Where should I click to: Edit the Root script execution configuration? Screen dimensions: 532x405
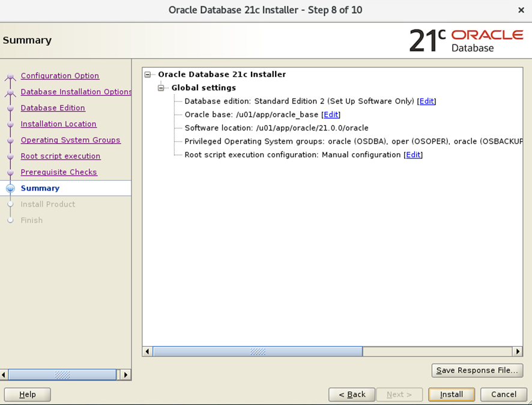(x=413, y=154)
